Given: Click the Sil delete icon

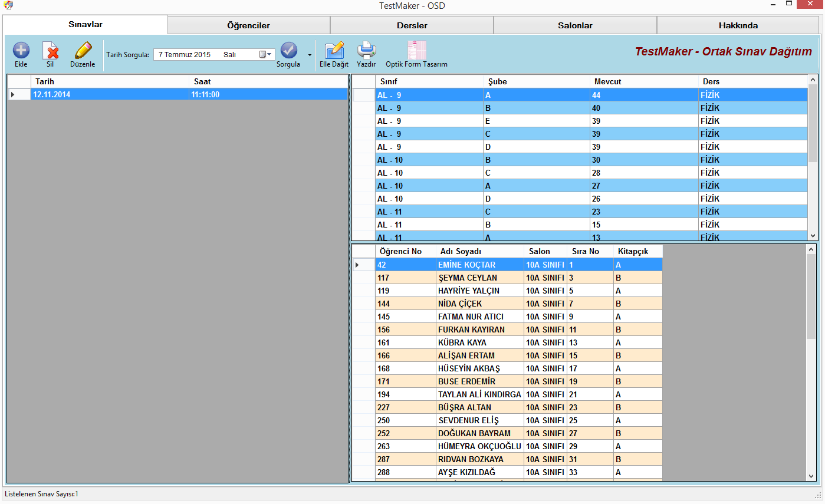Looking at the screenshot, I should point(50,51).
